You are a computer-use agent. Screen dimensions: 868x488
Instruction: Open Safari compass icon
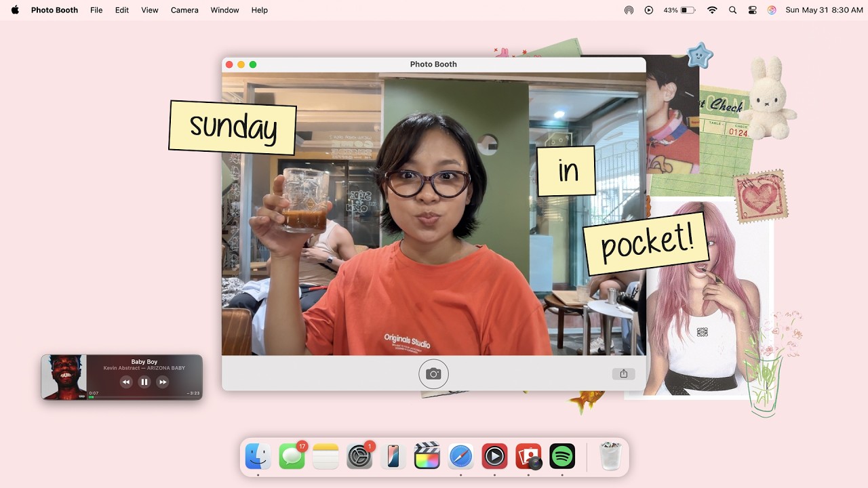(461, 456)
